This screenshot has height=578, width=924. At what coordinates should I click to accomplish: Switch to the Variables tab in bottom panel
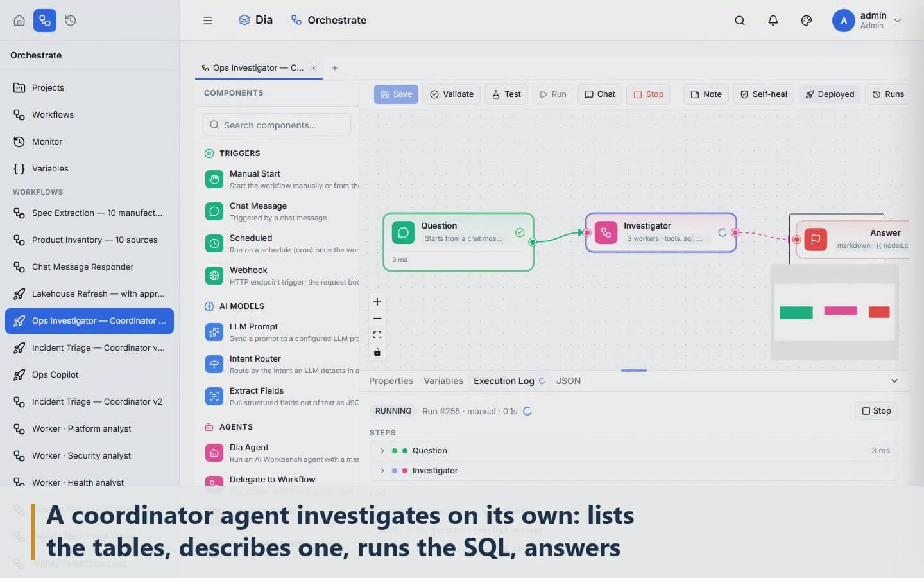click(x=443, y=381)
